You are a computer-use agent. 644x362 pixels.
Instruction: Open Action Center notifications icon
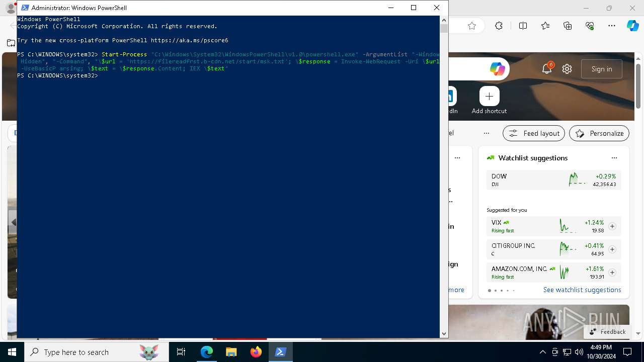[627, 352]
